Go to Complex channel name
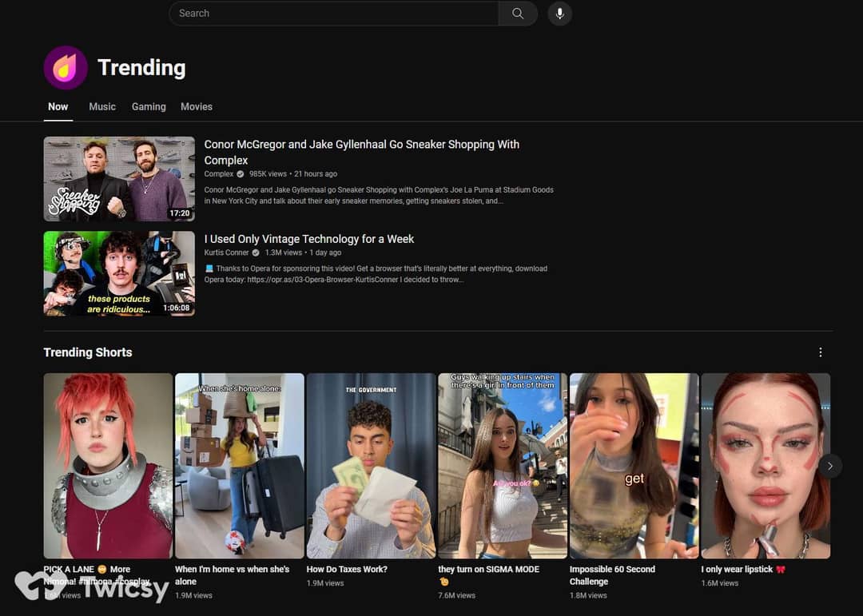863x616 pixels. 218,174
